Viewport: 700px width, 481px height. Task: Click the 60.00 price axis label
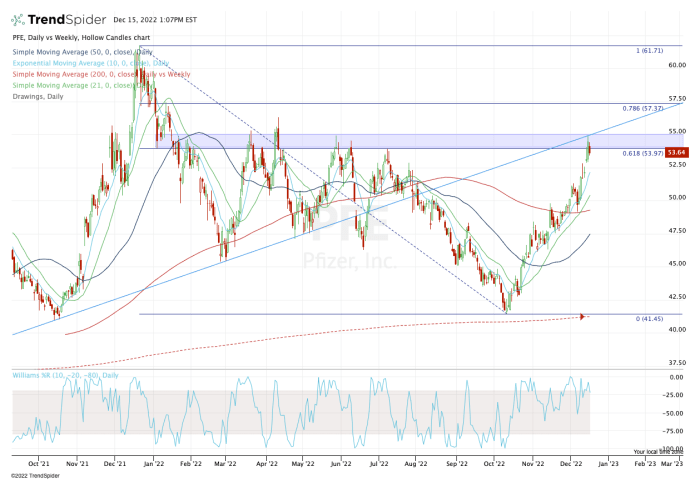click(x=676, y=65)
